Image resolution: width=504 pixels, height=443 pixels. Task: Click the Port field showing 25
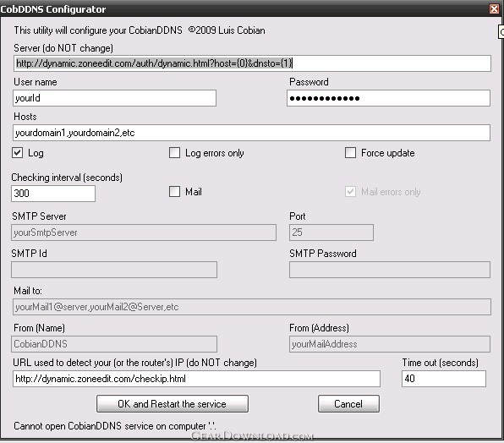point(331,232)
